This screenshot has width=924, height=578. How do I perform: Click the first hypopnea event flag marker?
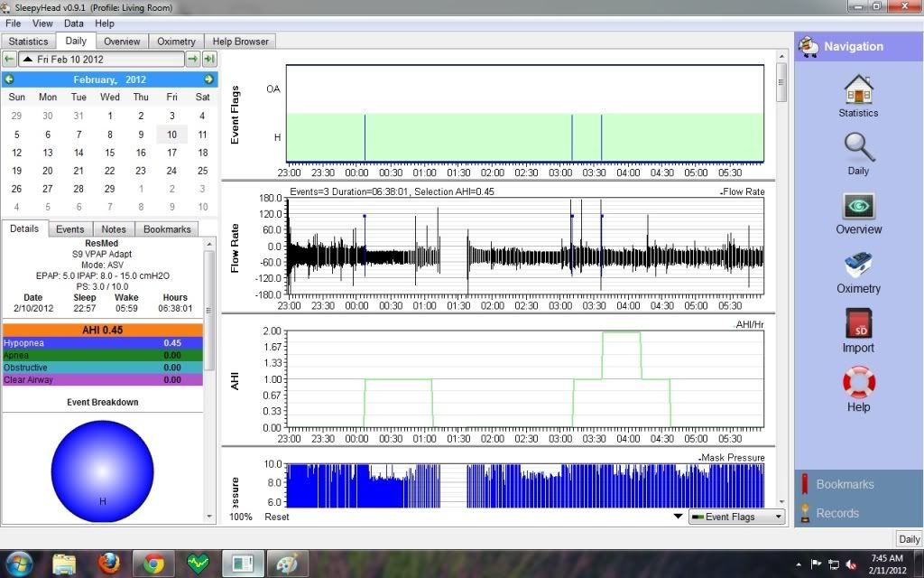365,137
